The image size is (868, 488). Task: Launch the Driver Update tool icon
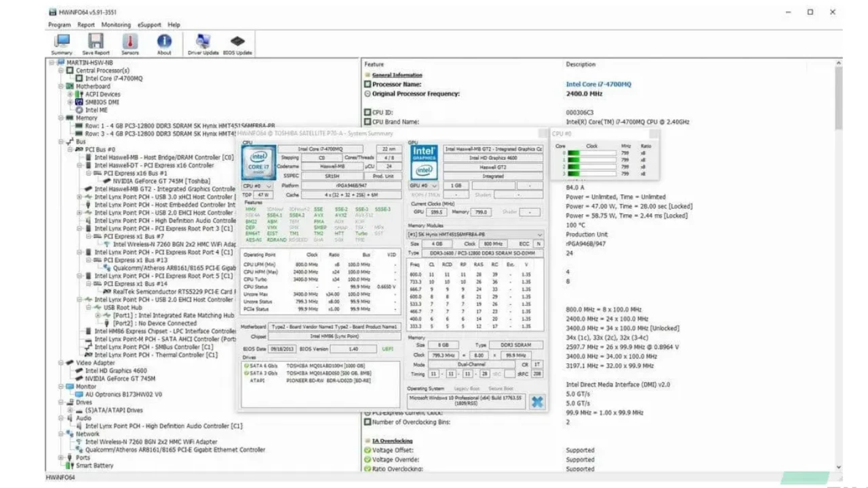click(203, 41)
